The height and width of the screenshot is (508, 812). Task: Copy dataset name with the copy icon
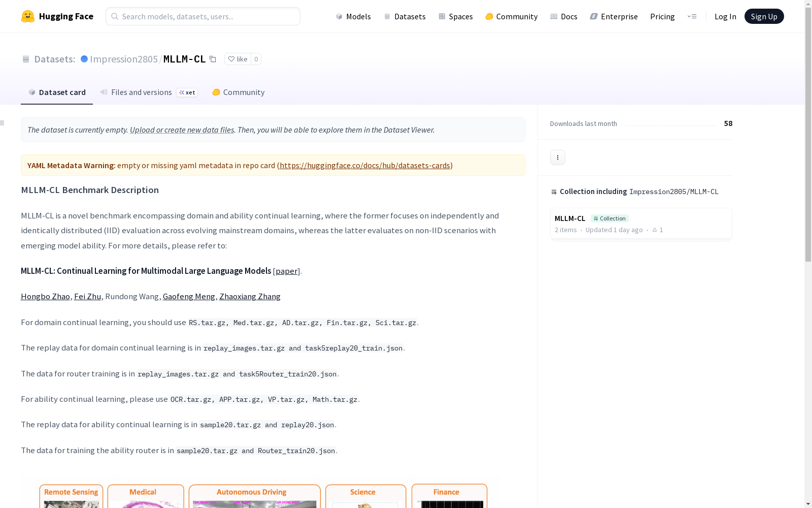tap(213, 59)
